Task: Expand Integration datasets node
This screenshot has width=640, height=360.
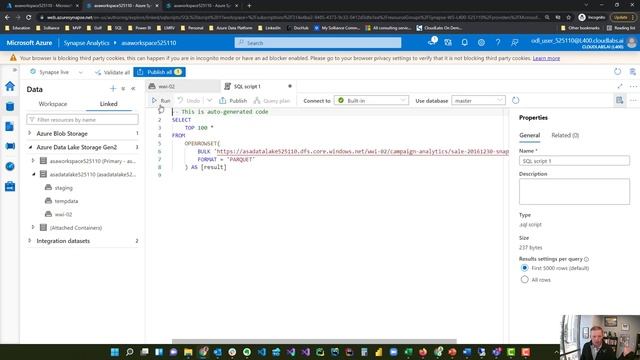Action: tap(29, 241)
